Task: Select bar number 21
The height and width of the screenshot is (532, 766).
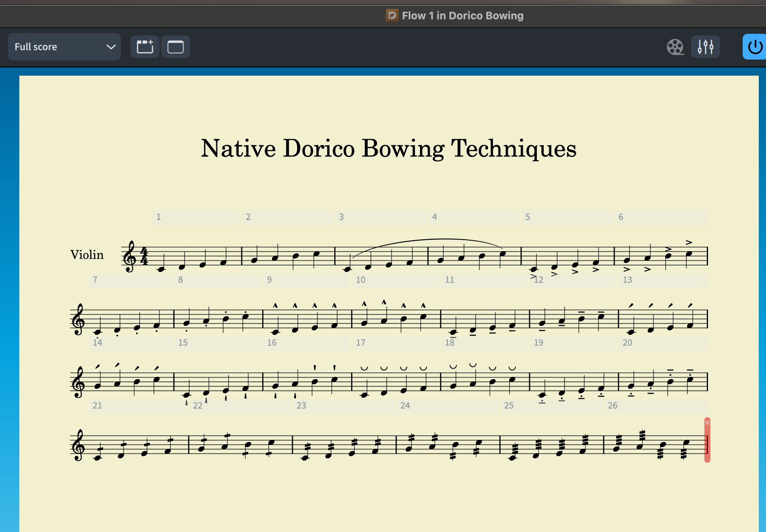Action: [x=97, y=405]
